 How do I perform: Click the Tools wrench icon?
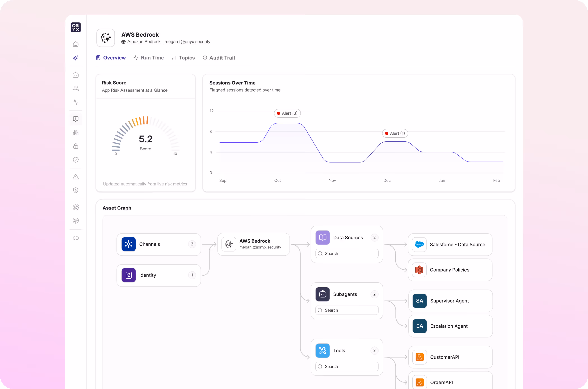click(322, 351)
